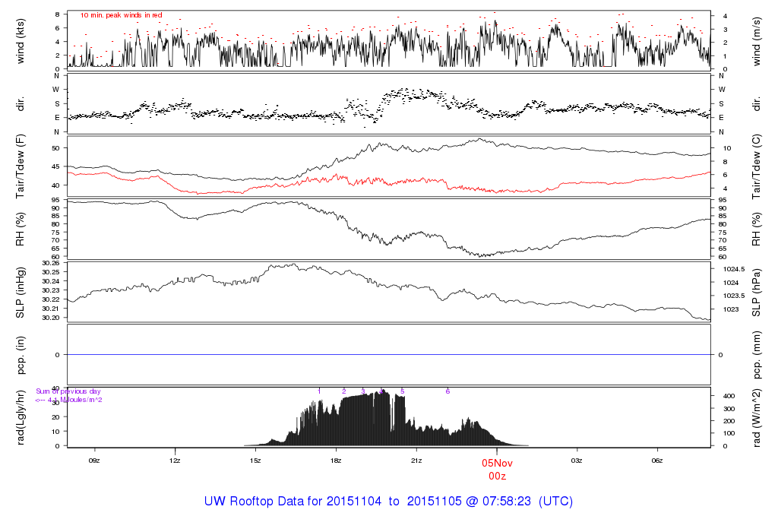The image size is (778, 532).
Task: Click the 21z time axis label
Action: [x=416, y=461]
